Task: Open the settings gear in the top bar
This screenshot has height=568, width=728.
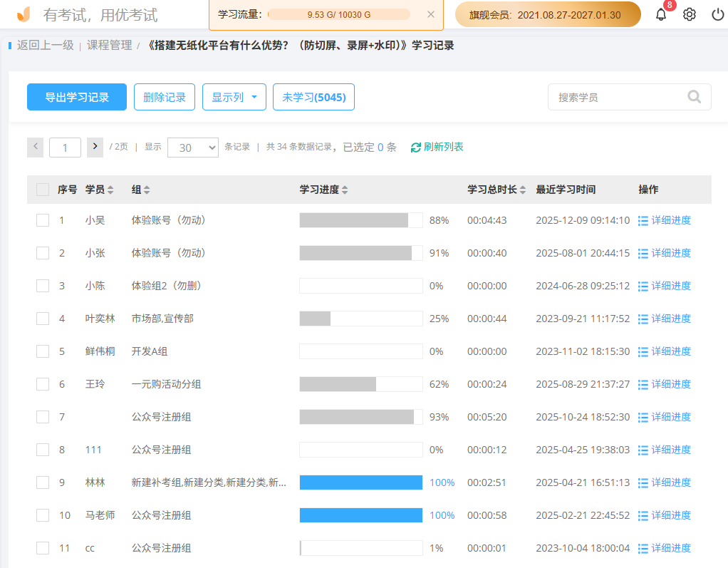Action: 688,14
